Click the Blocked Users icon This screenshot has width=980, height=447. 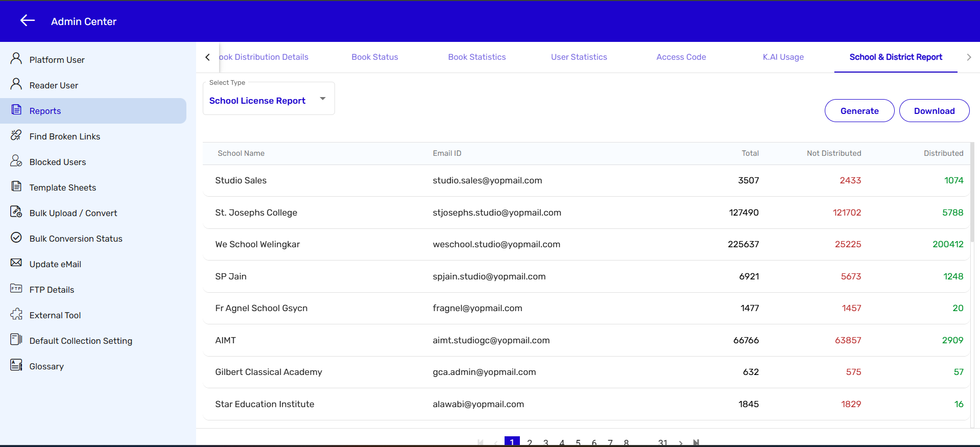click(16, 161)
